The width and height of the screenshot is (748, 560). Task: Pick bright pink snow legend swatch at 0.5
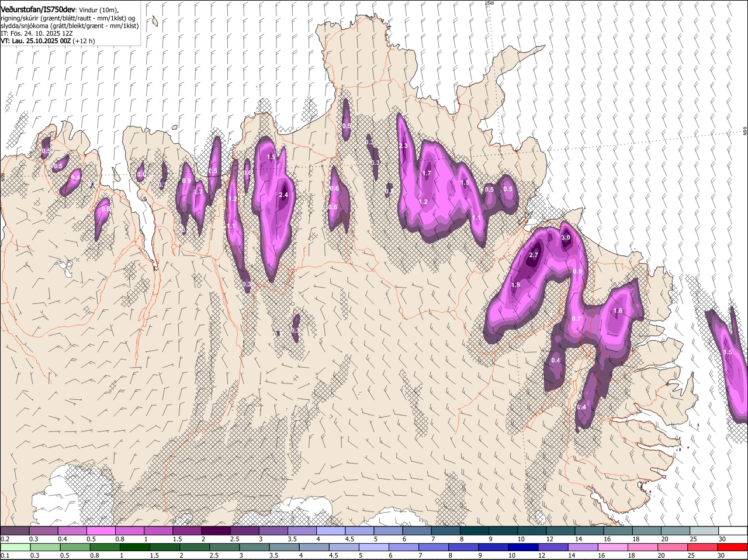tap(101, 531)
